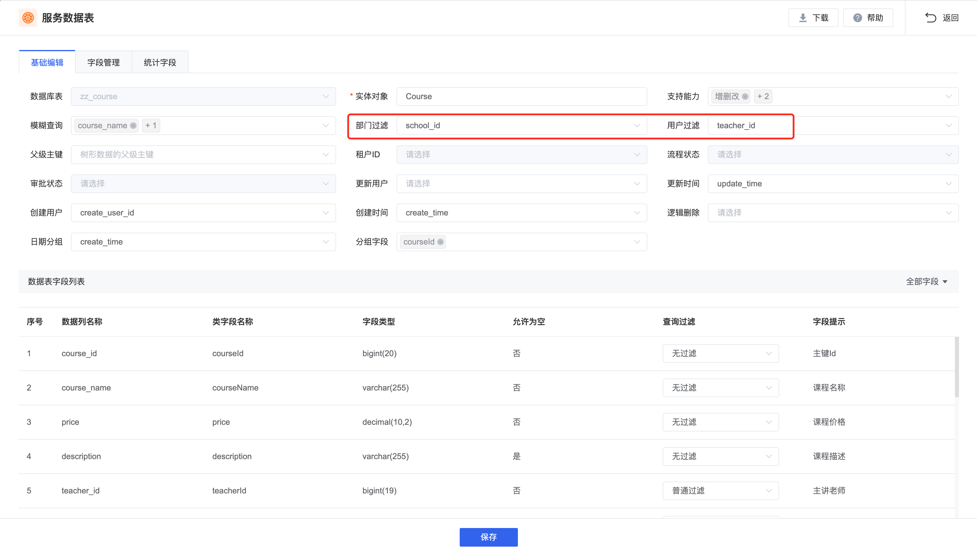Open 查询过滤 dropdown for course_id row

(720, 354)
